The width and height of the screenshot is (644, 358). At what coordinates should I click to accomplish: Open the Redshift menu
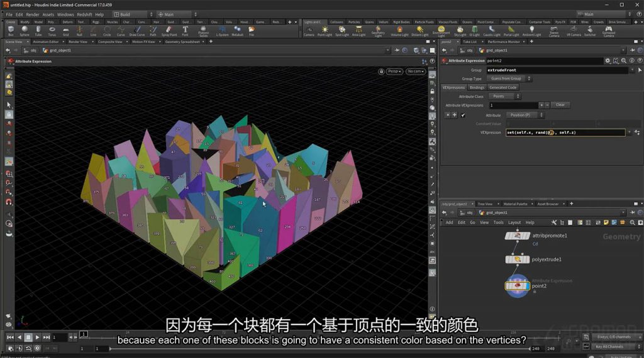(x=85, y=14)
